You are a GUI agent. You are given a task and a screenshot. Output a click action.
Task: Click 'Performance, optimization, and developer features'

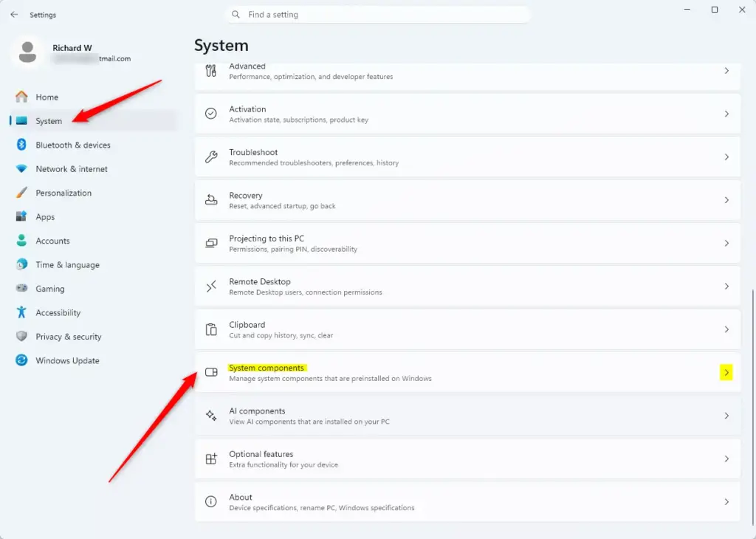tap(311, 77)
